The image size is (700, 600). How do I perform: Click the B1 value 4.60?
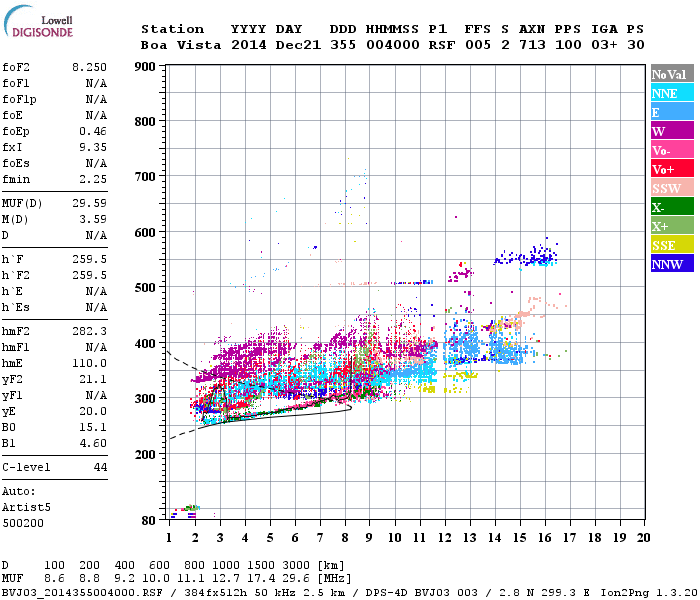(93, 443)
